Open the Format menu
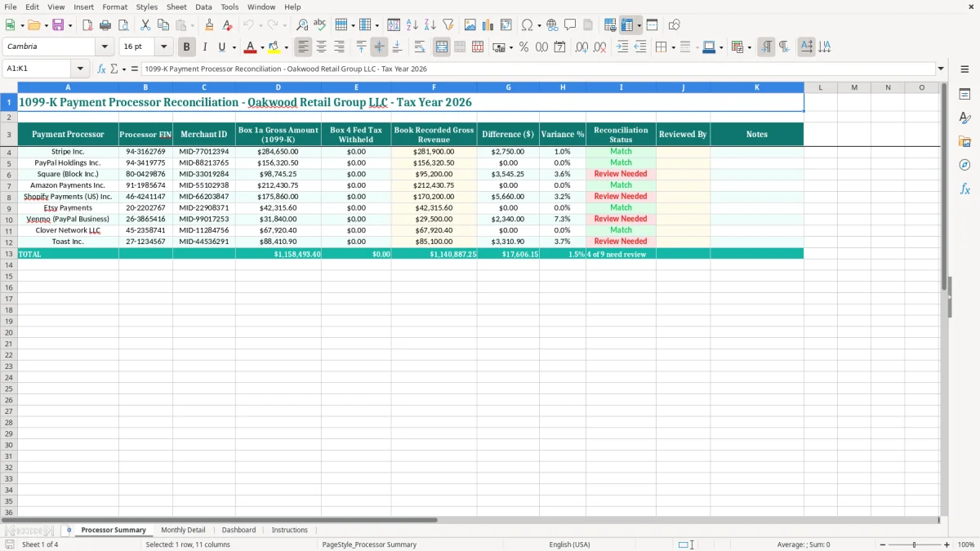This screenshot has height=551, width=980. pos(115,7)
